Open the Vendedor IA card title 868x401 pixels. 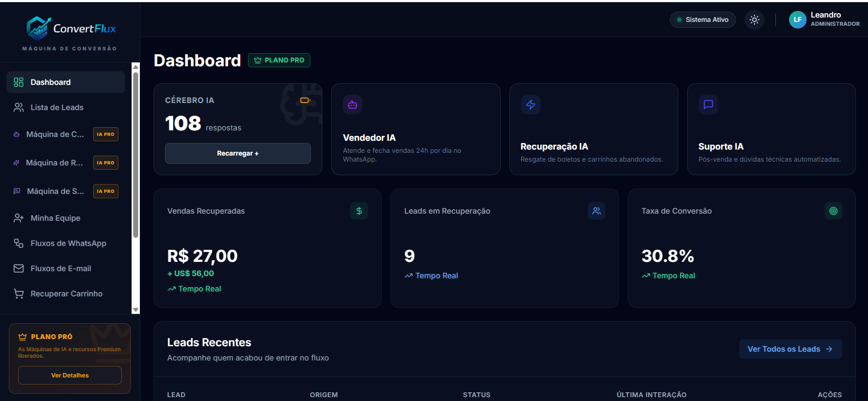pos(369,138)
